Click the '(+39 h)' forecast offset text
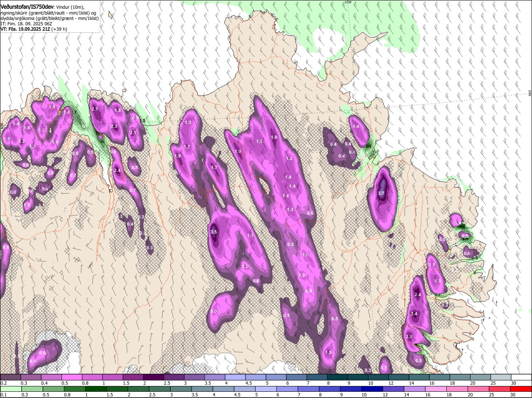 [59, 29]
